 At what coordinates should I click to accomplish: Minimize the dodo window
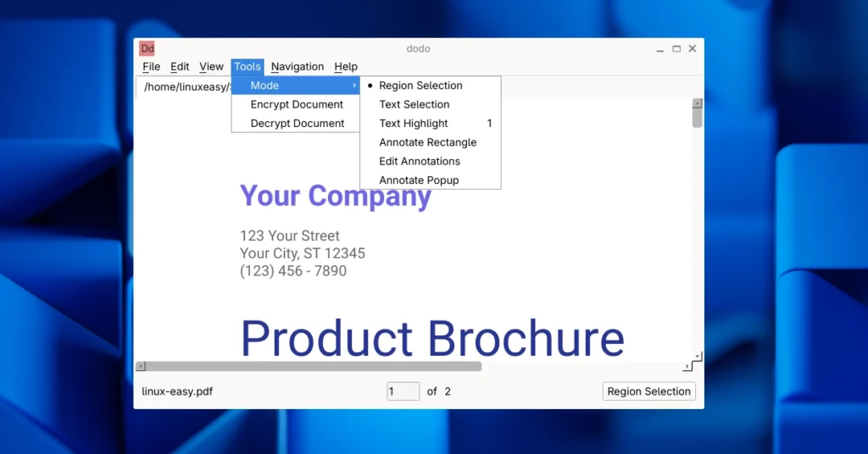660,49
